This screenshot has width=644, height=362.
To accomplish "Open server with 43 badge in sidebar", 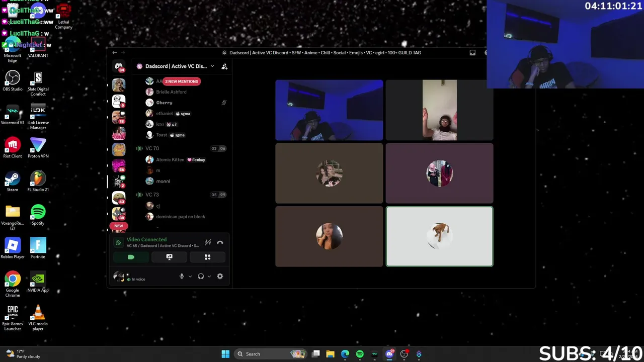I will (119, 198).
